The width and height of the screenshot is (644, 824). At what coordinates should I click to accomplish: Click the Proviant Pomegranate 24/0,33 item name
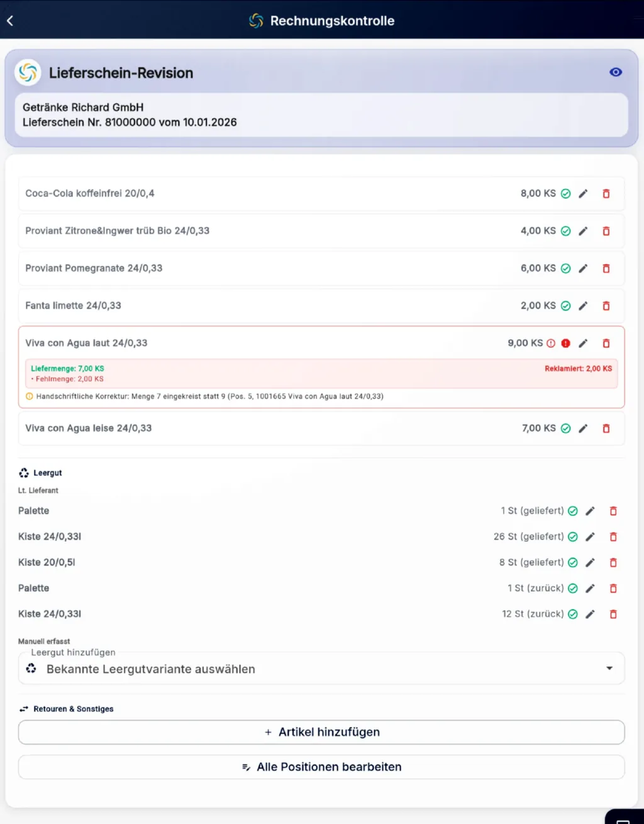click(x=94, y=268)
